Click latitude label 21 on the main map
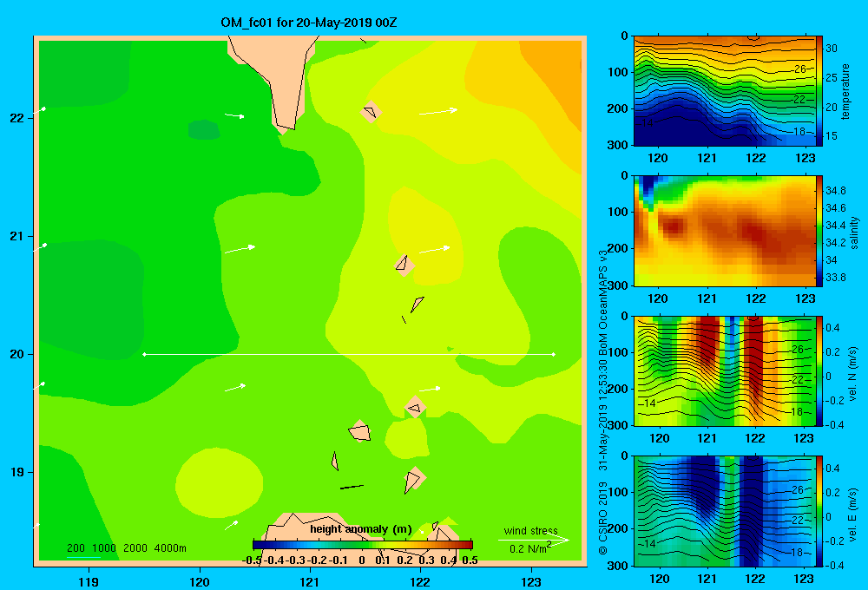 [17, 236]
